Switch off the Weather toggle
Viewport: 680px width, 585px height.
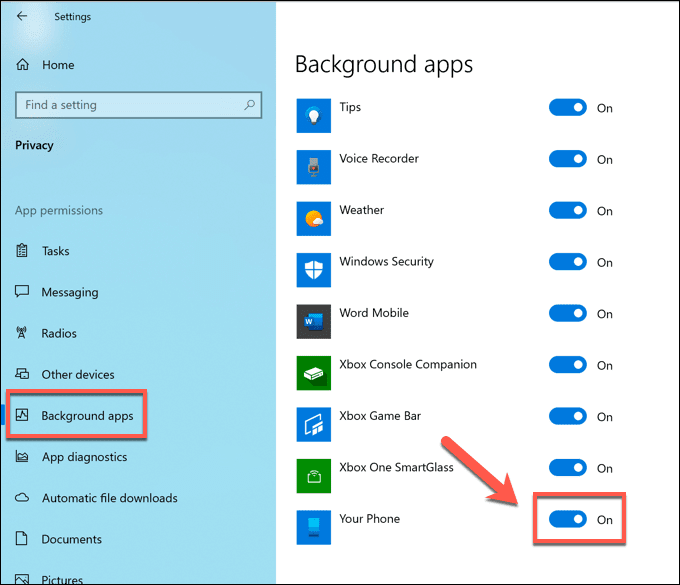[568, 210]
